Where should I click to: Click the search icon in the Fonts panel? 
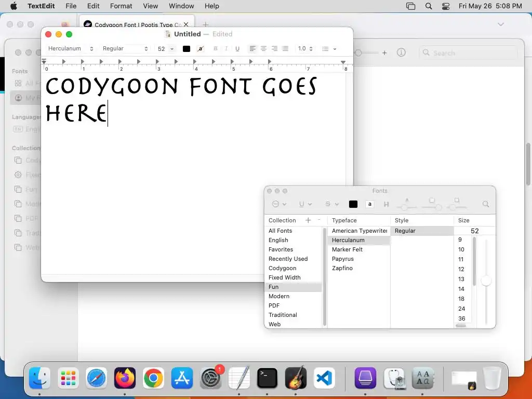[486, 204]
